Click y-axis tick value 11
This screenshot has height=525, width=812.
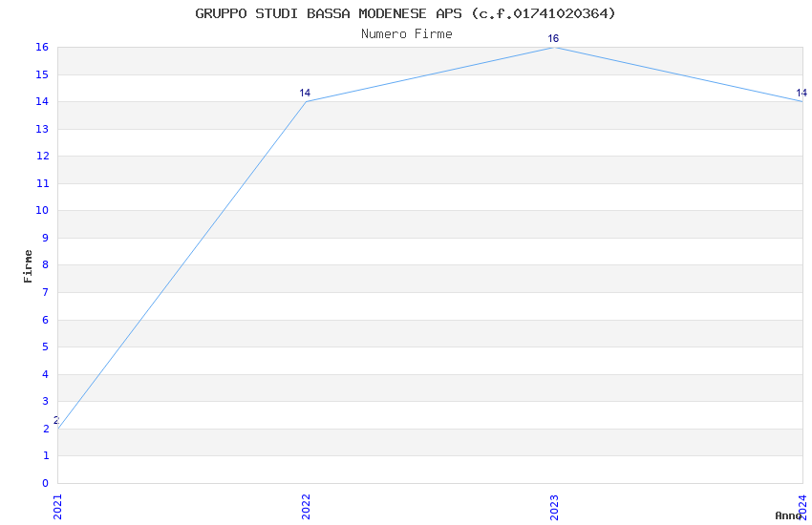coord(42,183)
